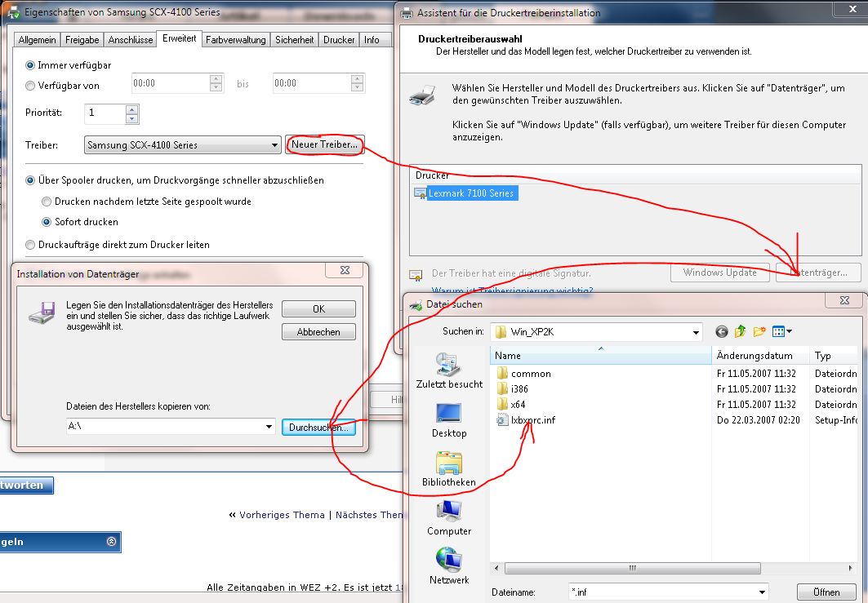This screenshot has width=868, height=603.
Task: Increase the end time spinner
Action: tap(357, 79)
